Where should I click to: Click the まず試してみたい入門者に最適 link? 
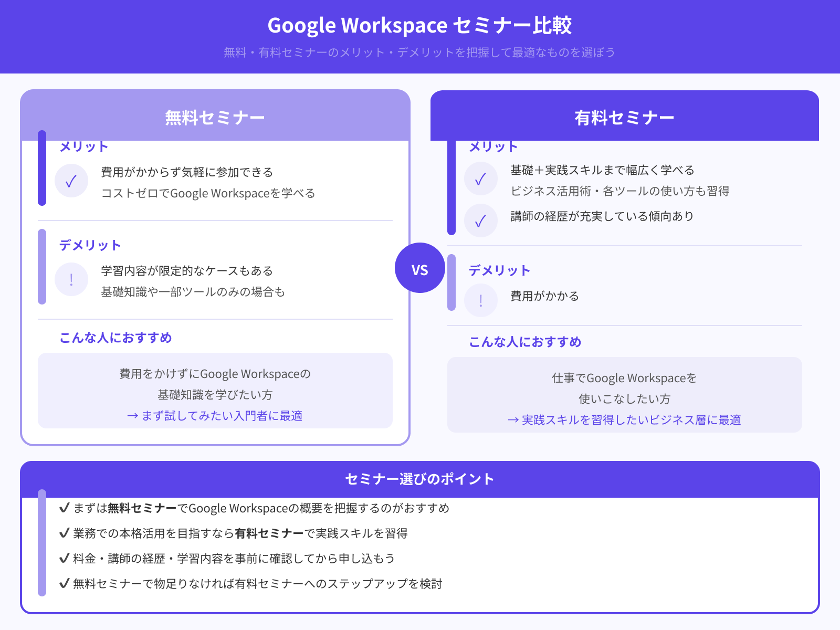click(x=214, y=416)
